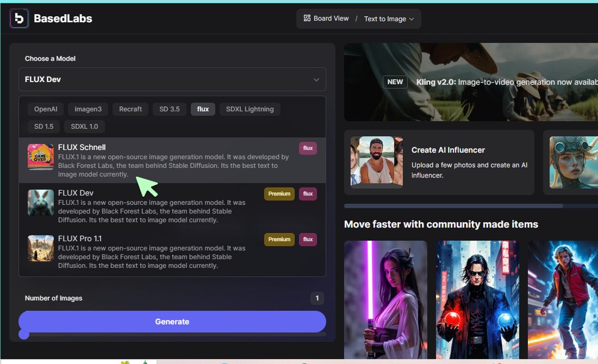This screenshot has width=598, height=364.
Task: Open the sunglasses man with orbs image
Action: (477, 299)
